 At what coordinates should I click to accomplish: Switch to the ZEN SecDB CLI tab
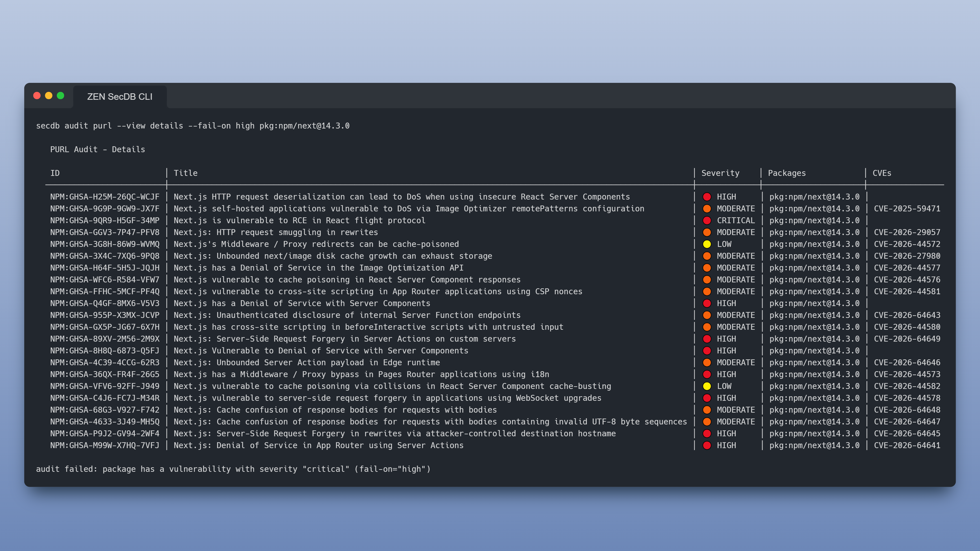pyautogui.click(x=120, y=97)
